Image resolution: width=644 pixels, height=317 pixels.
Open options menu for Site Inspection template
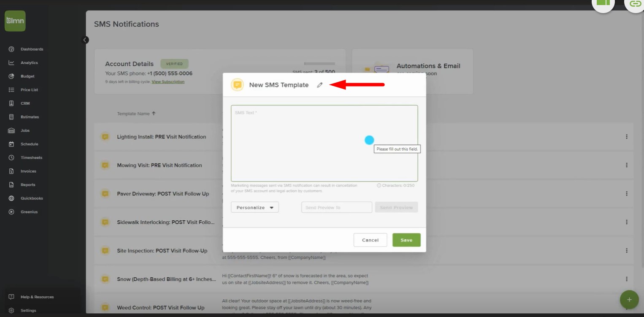[x=627, y=251]
